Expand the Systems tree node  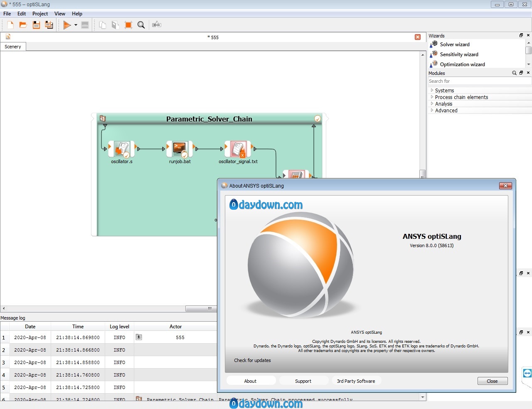click(x=432, y=90)
